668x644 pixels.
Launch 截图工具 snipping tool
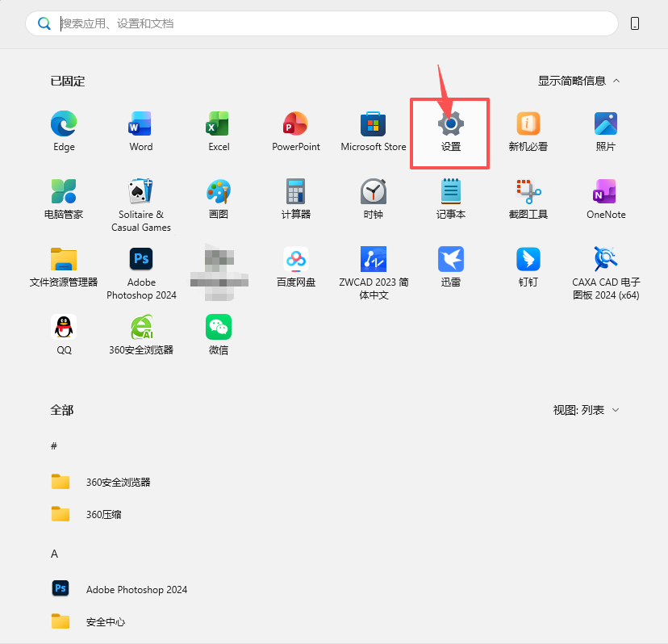point(528,199)
